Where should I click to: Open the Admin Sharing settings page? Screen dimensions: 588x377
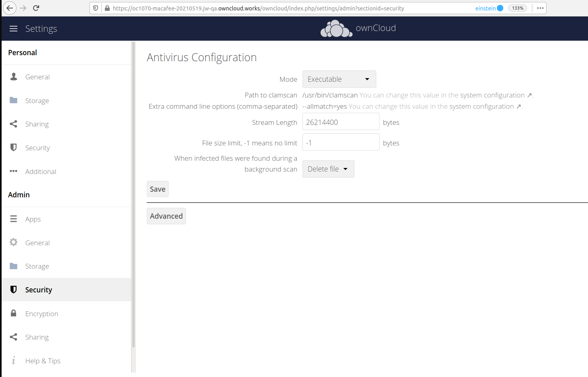[x=37, y=337]
